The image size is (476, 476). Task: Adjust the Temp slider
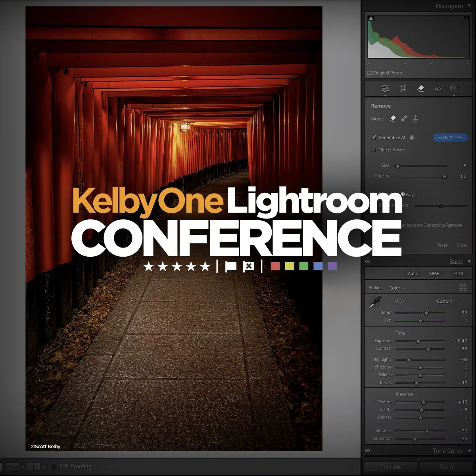(x=420, y=313)
